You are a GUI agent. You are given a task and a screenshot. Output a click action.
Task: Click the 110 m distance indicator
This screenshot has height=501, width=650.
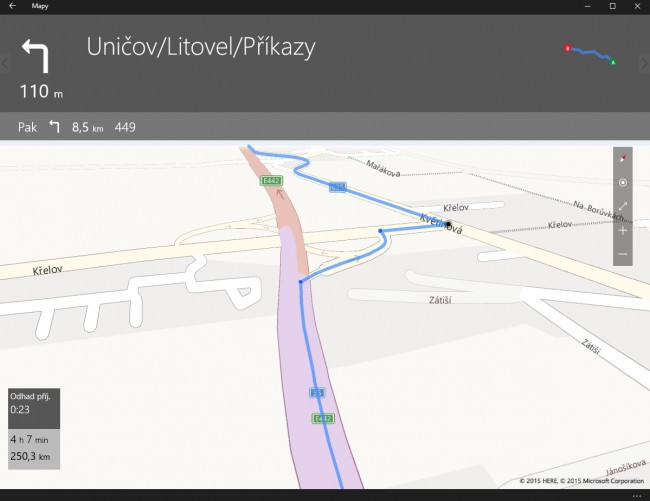(41, 93)
